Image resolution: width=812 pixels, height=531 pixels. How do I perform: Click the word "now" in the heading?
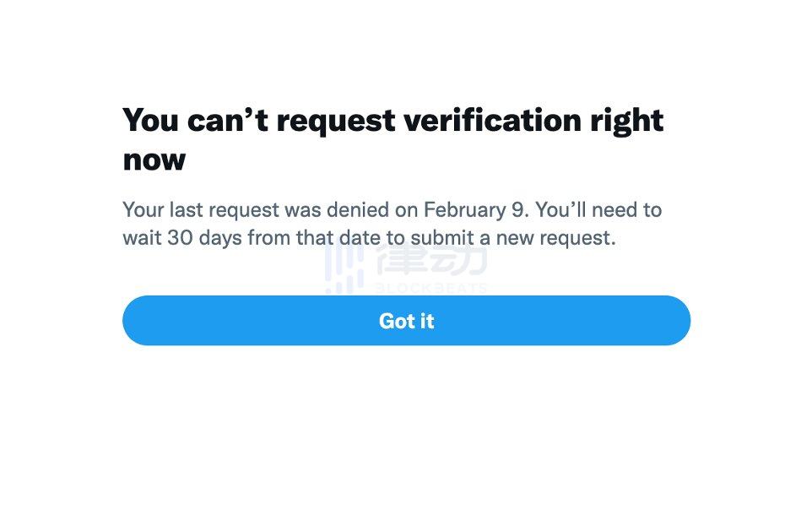coord(154,159)
